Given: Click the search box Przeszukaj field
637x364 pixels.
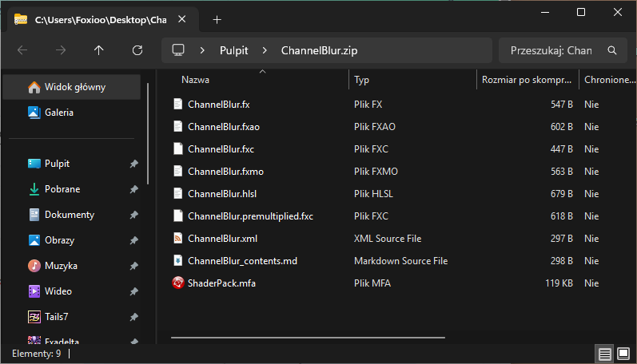Looking at the screenshot, I should (551, 50).
